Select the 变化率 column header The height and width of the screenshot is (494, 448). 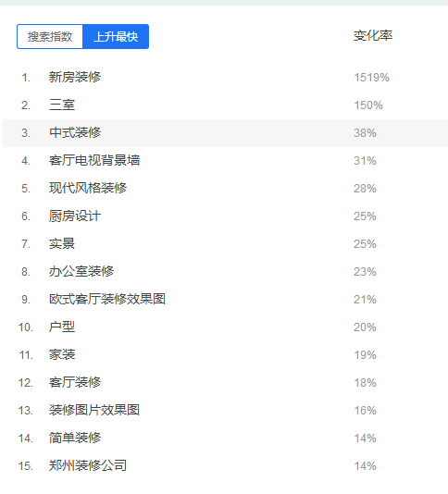373,35
